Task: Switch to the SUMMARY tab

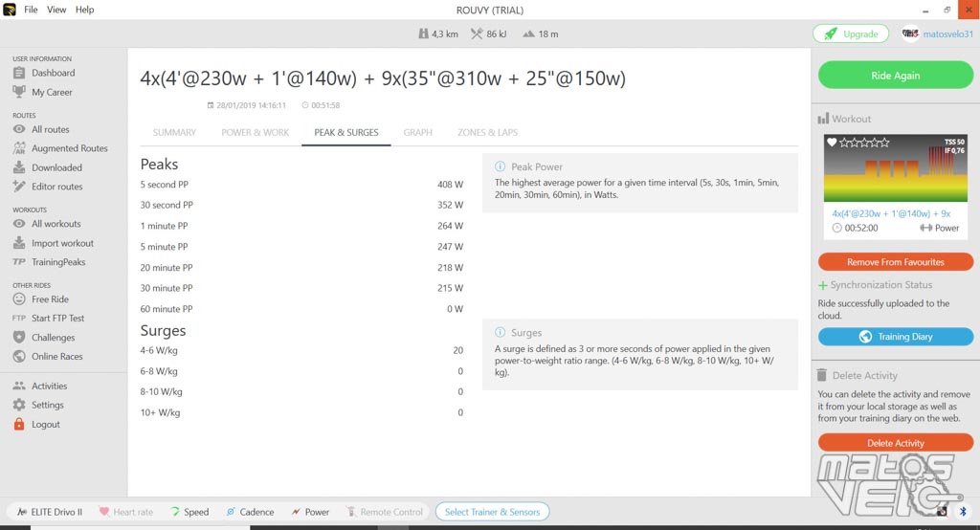Action: [174, 132]
